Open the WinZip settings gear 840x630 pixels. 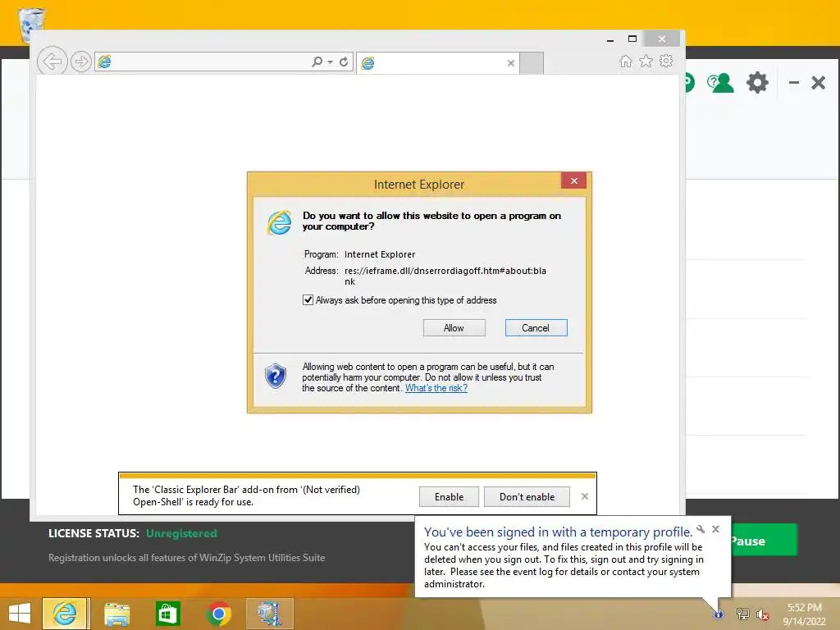tap(757, 83)
